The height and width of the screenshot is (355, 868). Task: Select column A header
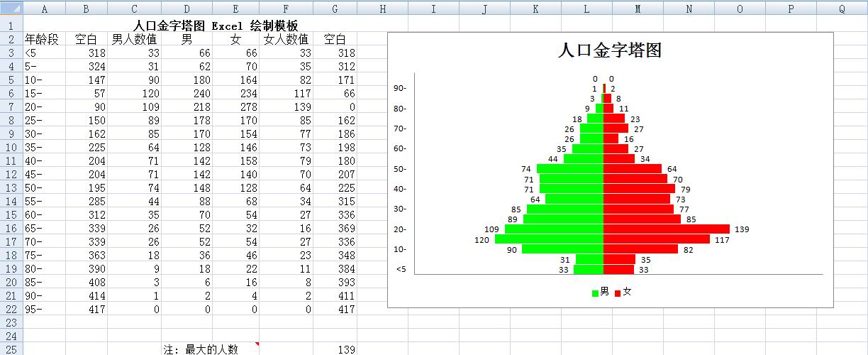pyautogui.click(x=45, y=9)
